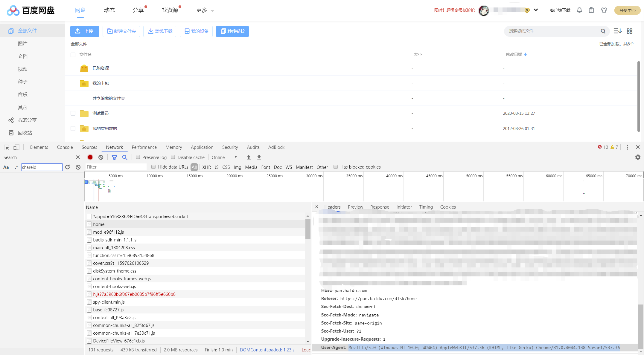Image resolution: width=644 pixels, height=355 pixels.
Task: Switch to grid view icon
Action: point(630,31)
